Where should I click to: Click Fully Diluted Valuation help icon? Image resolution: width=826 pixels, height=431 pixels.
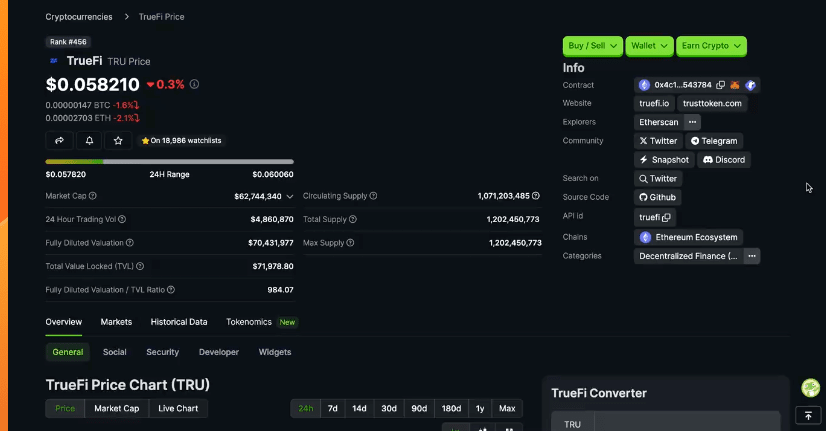tap(130, 243)
